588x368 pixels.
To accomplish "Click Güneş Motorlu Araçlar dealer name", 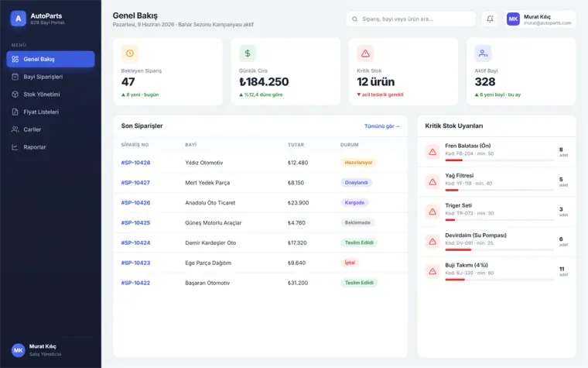I will [214, 222].
